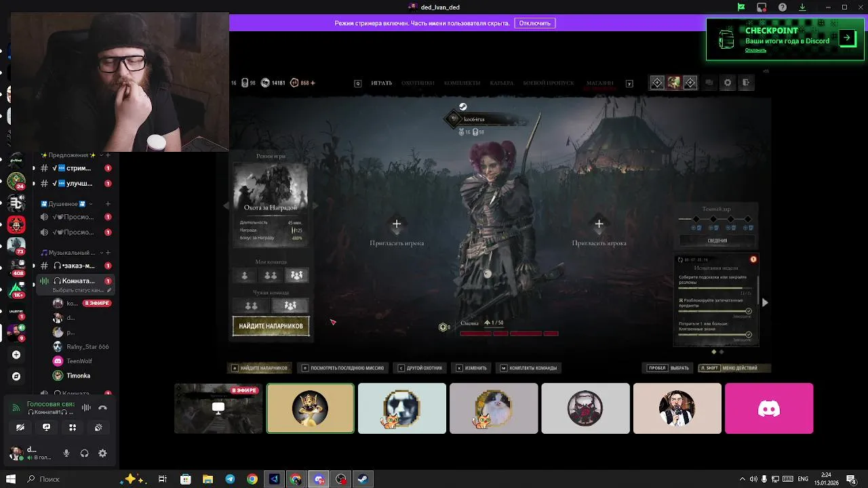
Task: Open the ИГРАТЬ tab
Action: click(382, 83)
